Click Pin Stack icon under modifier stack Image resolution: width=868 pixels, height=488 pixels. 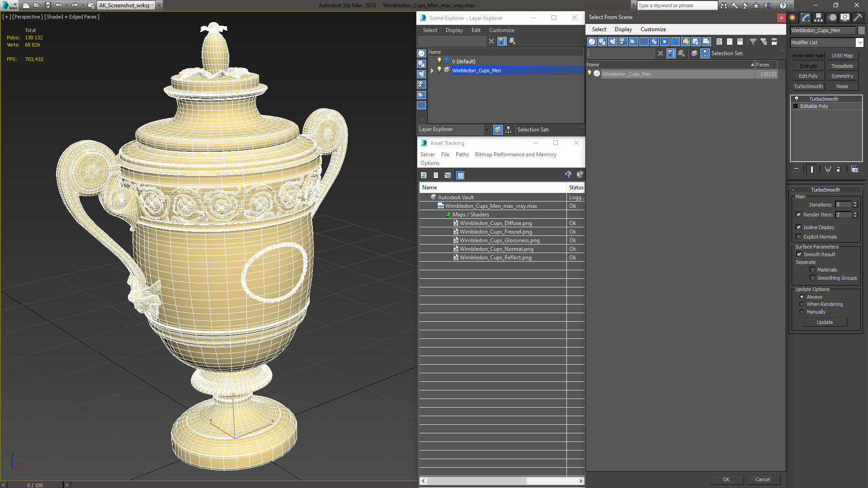click(796, 169)
